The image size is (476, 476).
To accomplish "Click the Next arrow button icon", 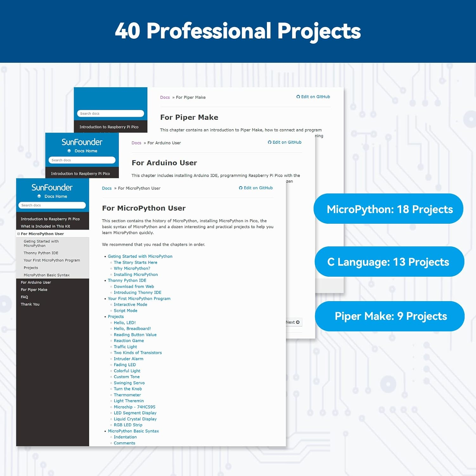I will (x=298, y=322).
